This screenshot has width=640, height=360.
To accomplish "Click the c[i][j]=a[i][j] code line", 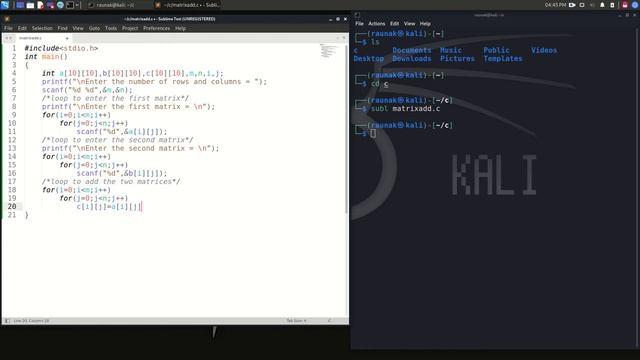I will coord(109,207).
